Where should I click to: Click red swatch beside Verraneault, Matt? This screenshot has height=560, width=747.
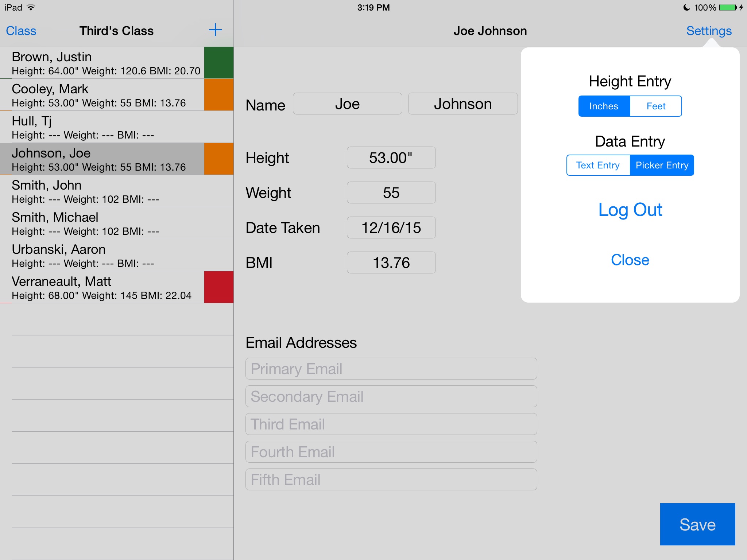219,287
